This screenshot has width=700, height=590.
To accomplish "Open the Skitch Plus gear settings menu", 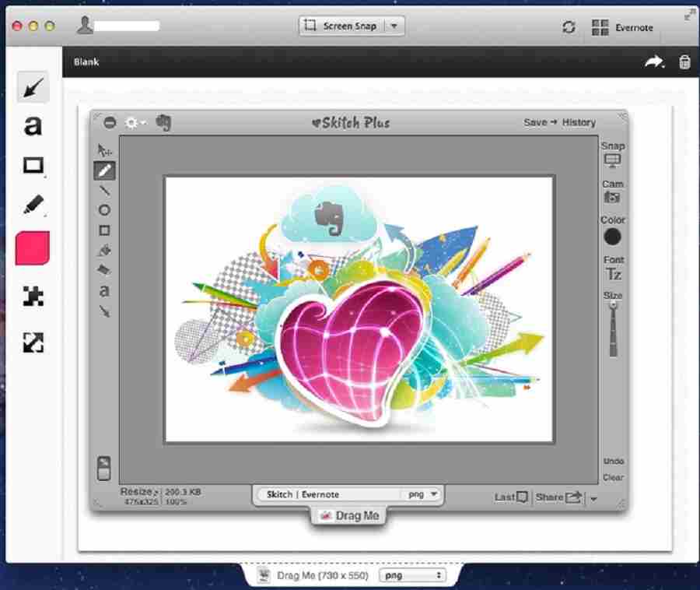I will 135,122.
